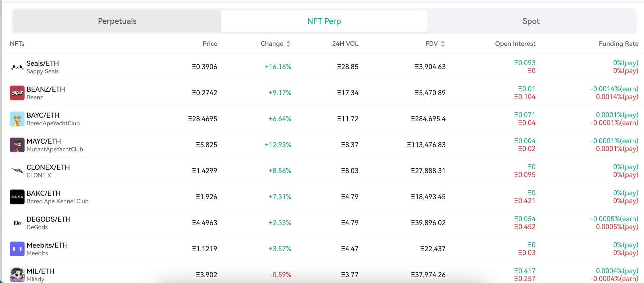Click the Price column header
This screenshot has height=283, width=644.
[x=210, y=44]
